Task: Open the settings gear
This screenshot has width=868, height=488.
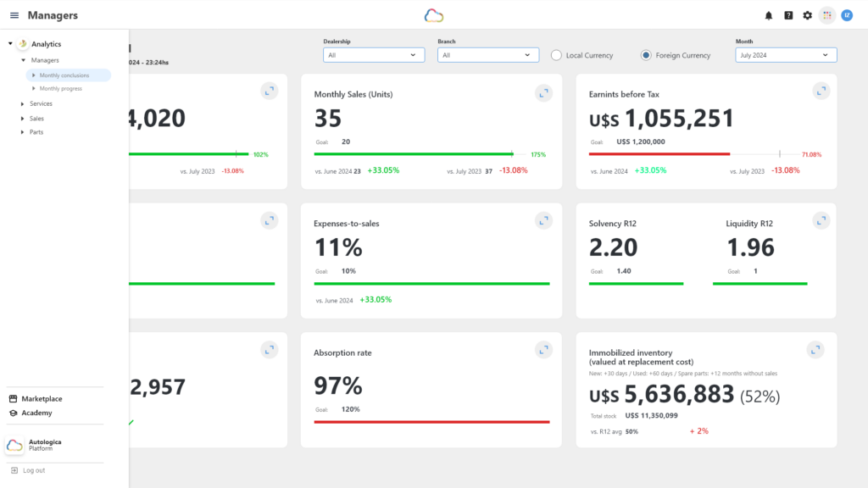Action: pos(808,15)
